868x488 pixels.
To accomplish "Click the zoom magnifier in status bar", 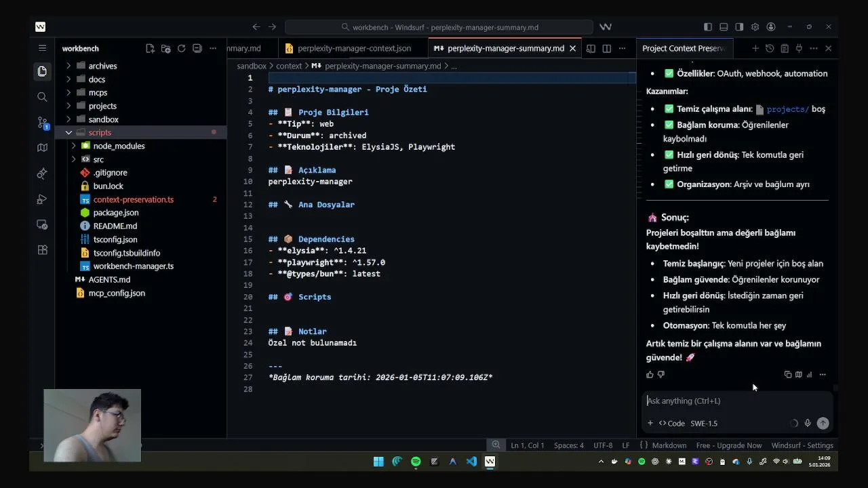I will tap(496, 445).
